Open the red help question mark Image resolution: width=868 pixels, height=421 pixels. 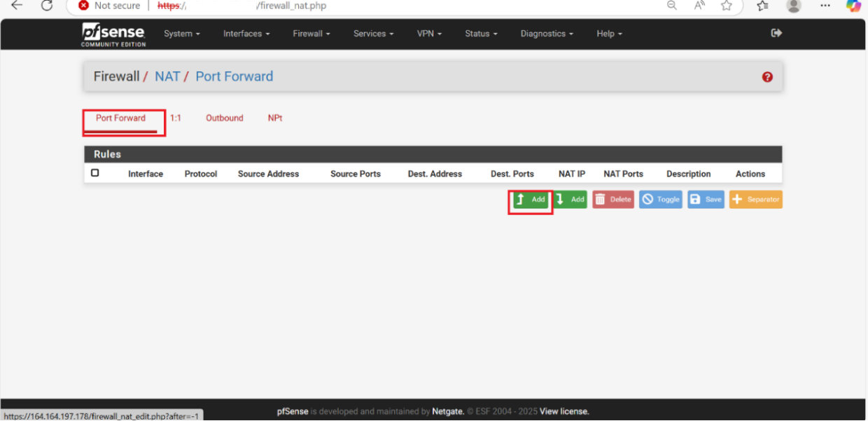tap(767, 77)
